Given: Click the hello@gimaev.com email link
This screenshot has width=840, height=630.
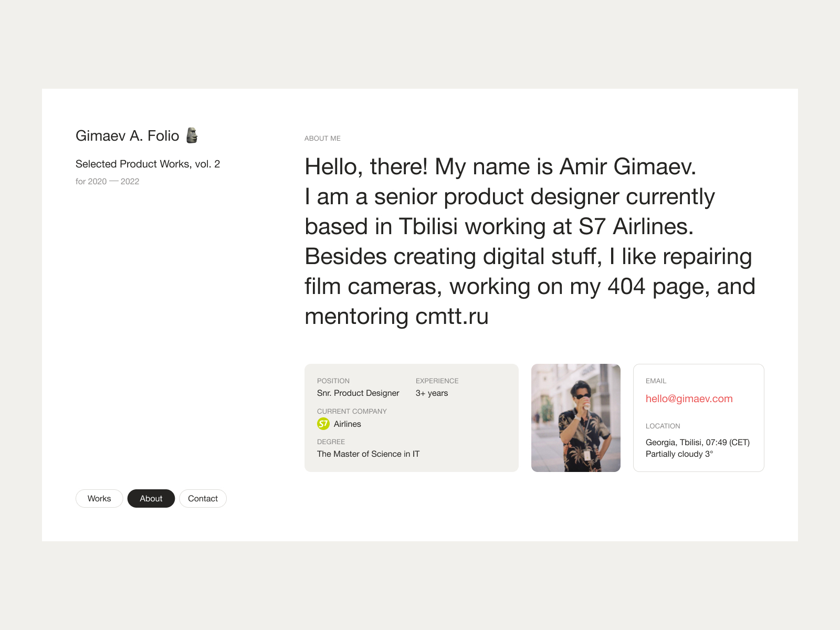Looking at the screenshot, I should coord(689,399).
